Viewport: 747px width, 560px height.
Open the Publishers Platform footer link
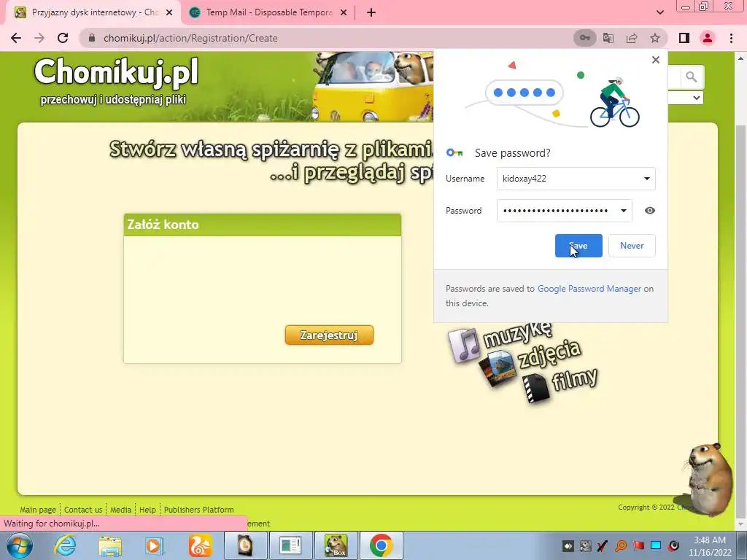[198, 510]
